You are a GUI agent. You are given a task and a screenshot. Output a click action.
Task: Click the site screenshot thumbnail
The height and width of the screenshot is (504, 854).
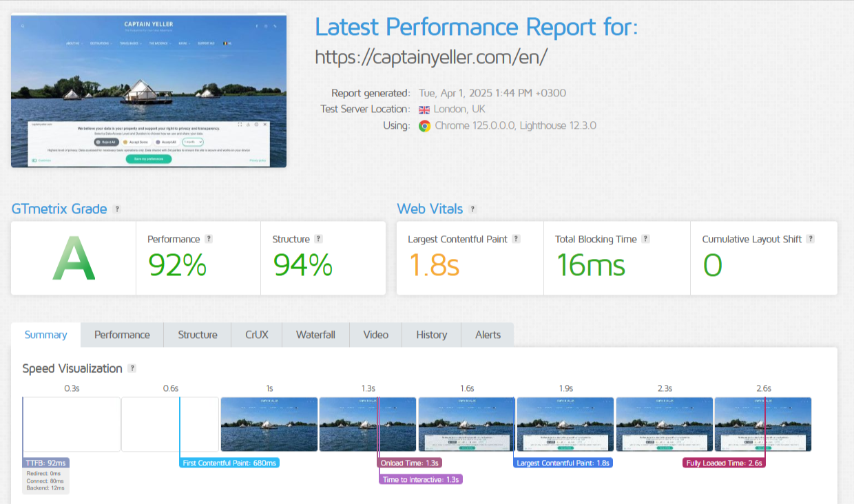pyautogui.click(x=149, y=91)
